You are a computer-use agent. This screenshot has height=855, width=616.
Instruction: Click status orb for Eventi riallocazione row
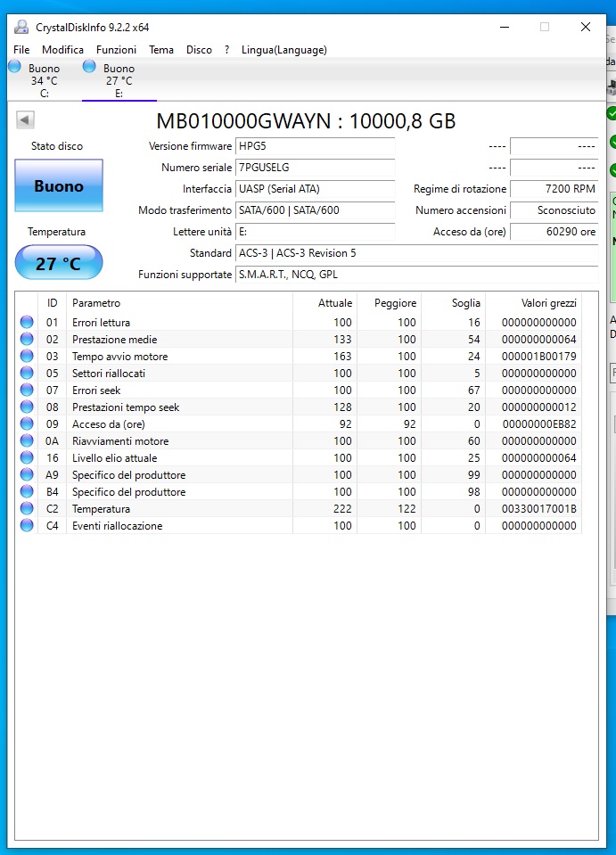tap(27, 525)
